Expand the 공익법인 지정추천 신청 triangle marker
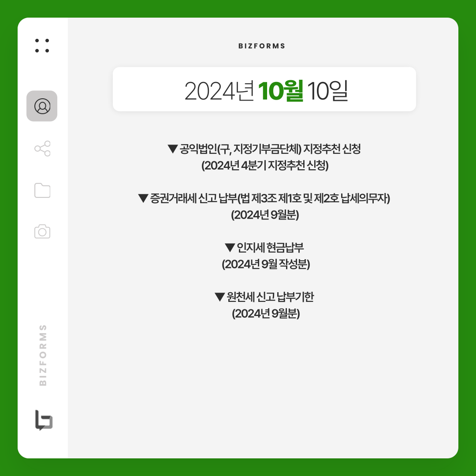Viewport: 476px width, 476px height. [x=172, y=149]
